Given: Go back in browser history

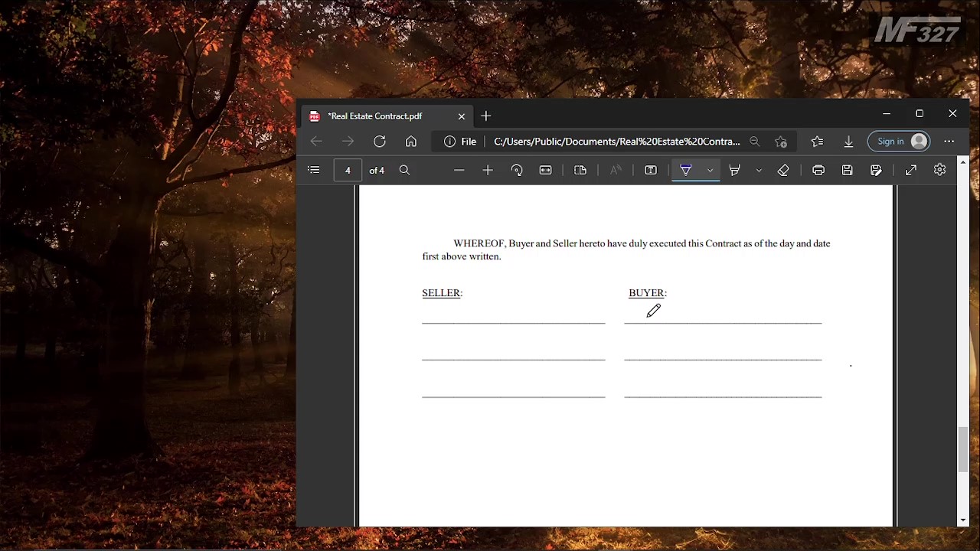Looking at the screenshot, I should click(316, 142).
